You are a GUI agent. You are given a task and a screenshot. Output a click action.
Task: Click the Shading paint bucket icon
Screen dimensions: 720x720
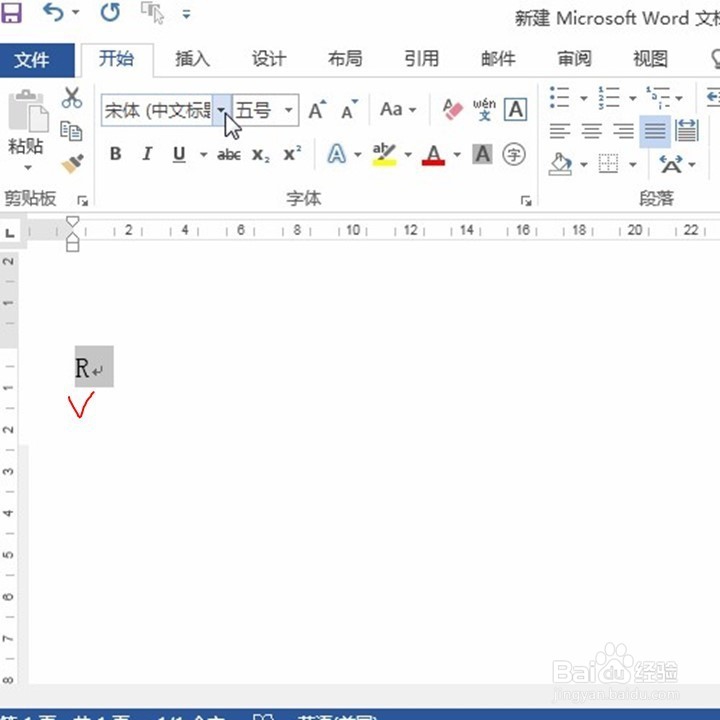(x=560, y=164)
